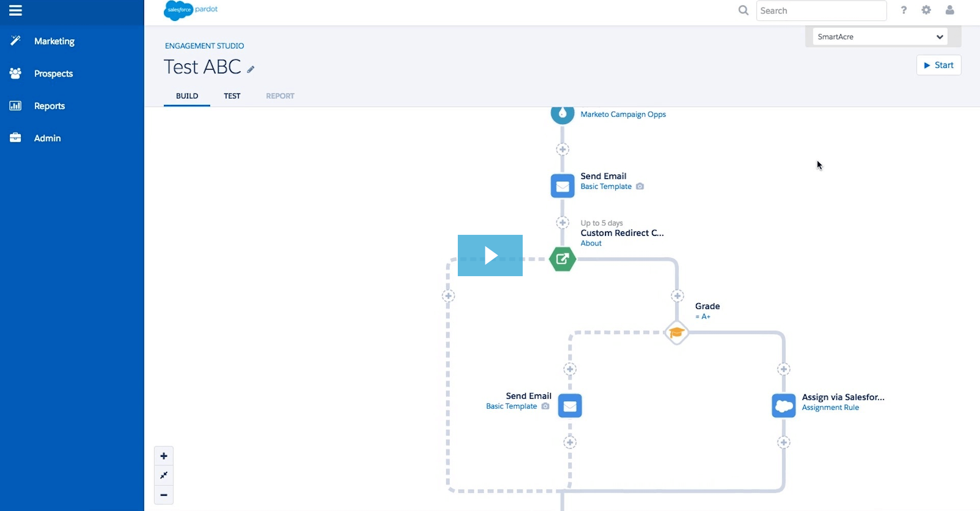
Task: Zoom in the canvas with plus button
Action: (164, 456)
